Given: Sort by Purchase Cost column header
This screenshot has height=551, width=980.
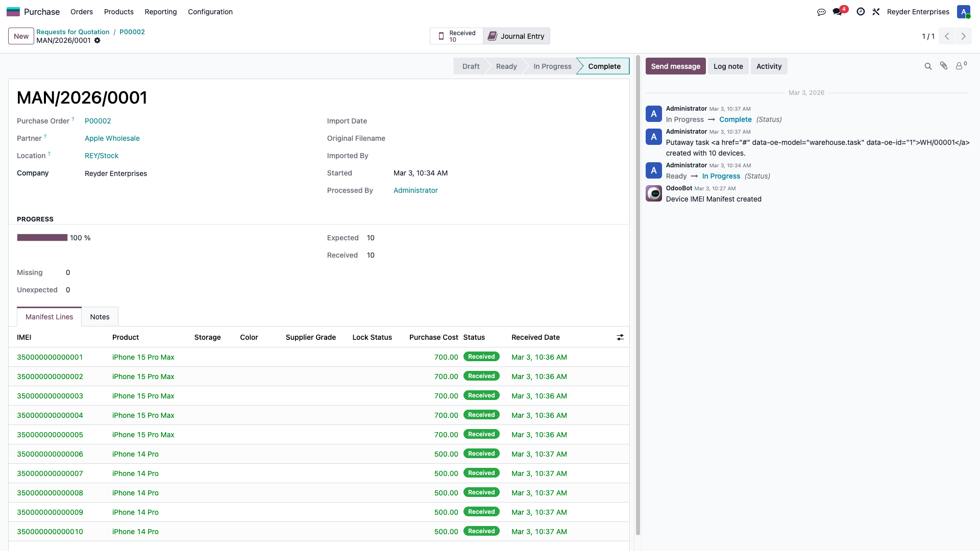Looking at the screenshot, I should [434, 337].
